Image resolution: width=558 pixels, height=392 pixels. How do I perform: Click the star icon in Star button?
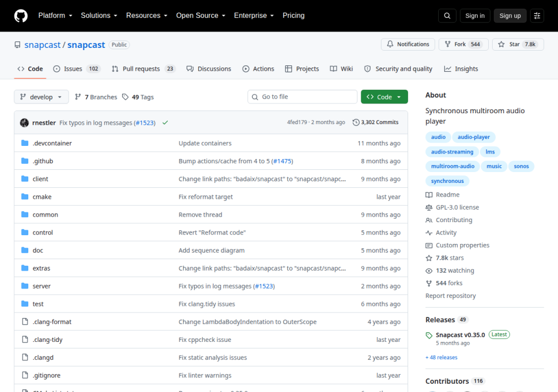pos(501,44)
